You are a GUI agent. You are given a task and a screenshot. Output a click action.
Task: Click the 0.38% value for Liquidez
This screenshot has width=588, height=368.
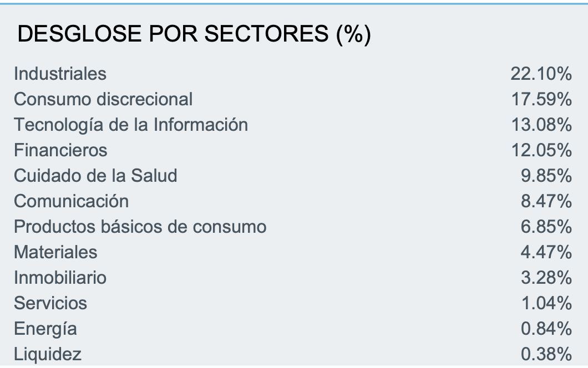546,354
